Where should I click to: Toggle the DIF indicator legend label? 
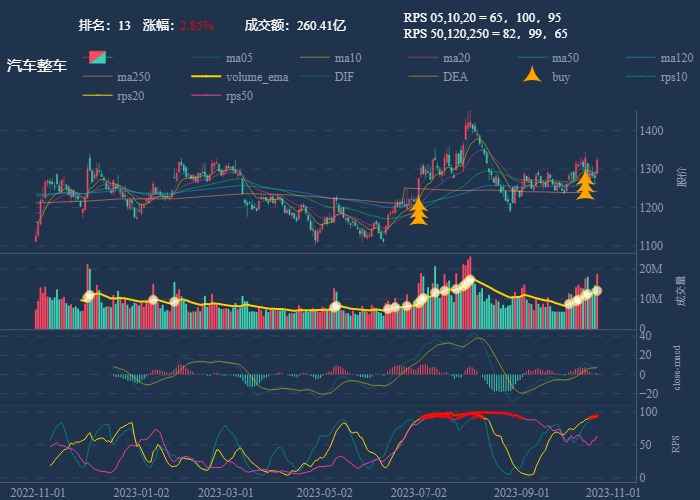coord(344,76)
